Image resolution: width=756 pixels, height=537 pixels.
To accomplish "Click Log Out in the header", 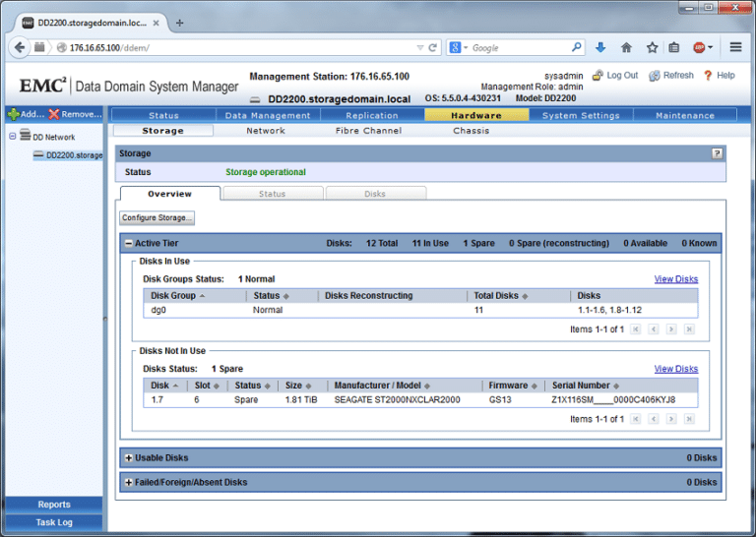I will pyautogui.click(x=615, y=76).
